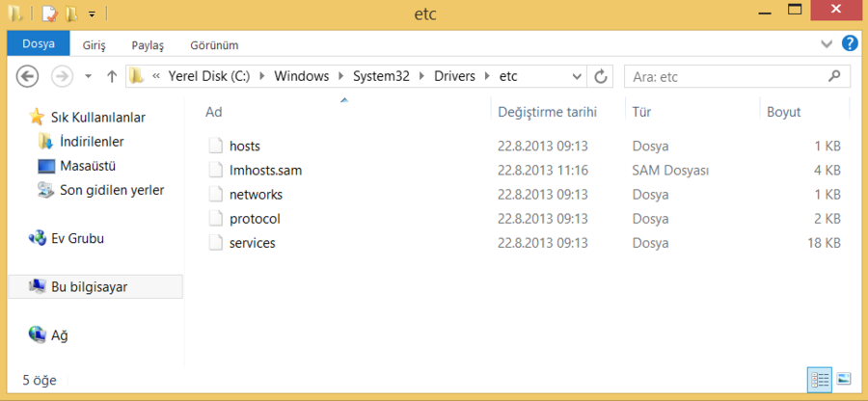Switch to the Görünüm ribbon tab

pos(214,44)
